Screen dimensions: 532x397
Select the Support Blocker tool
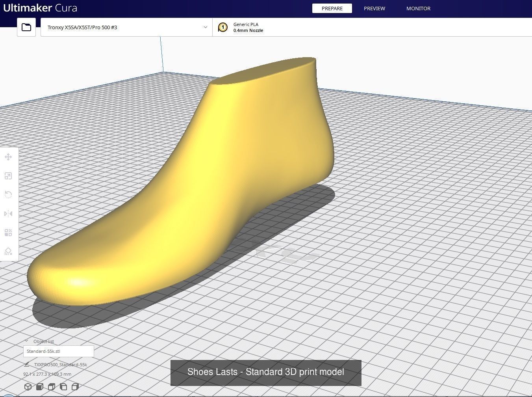pos(8,252)
